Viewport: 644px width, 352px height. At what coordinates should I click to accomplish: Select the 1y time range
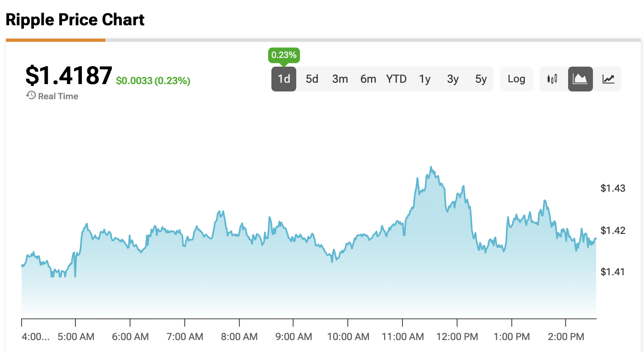[425, 79]
